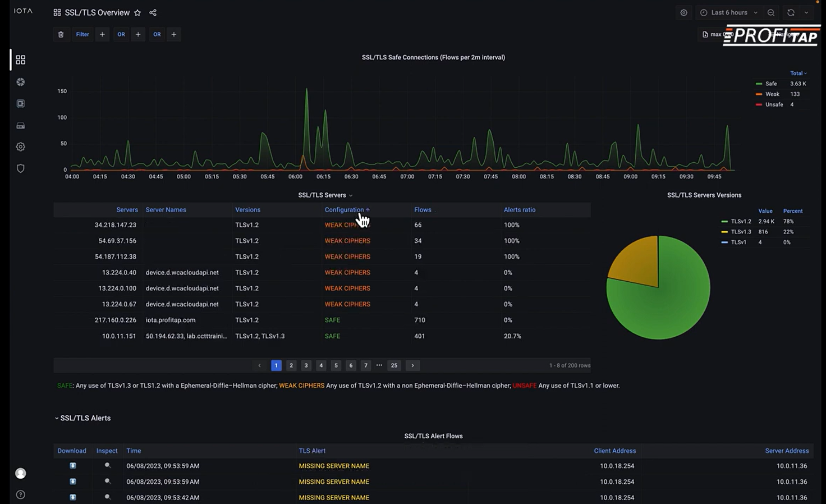The height and width of the screenshot is (504, 826).
Task: Go to page 3 of servers table
Action: [306, 365]
